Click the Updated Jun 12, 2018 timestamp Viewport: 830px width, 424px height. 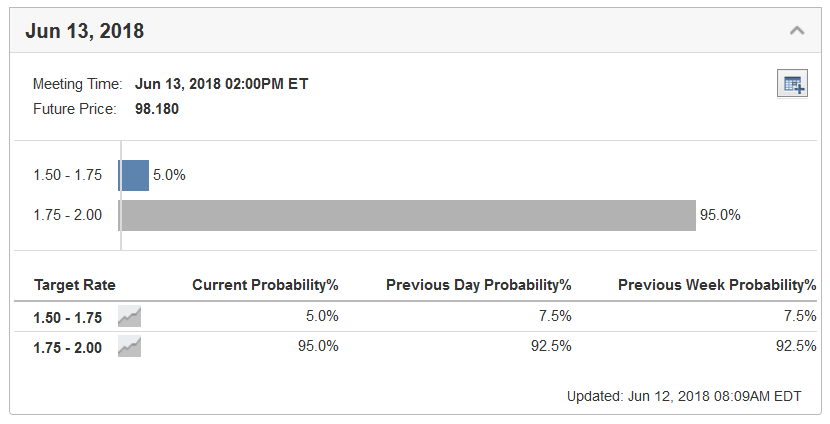(684, 396)
